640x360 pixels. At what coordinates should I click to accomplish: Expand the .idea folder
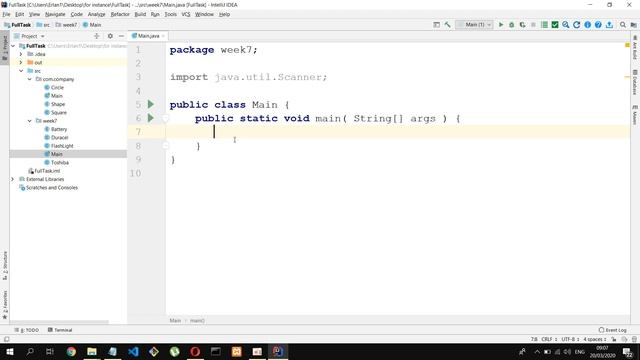(x=21, y=54)
